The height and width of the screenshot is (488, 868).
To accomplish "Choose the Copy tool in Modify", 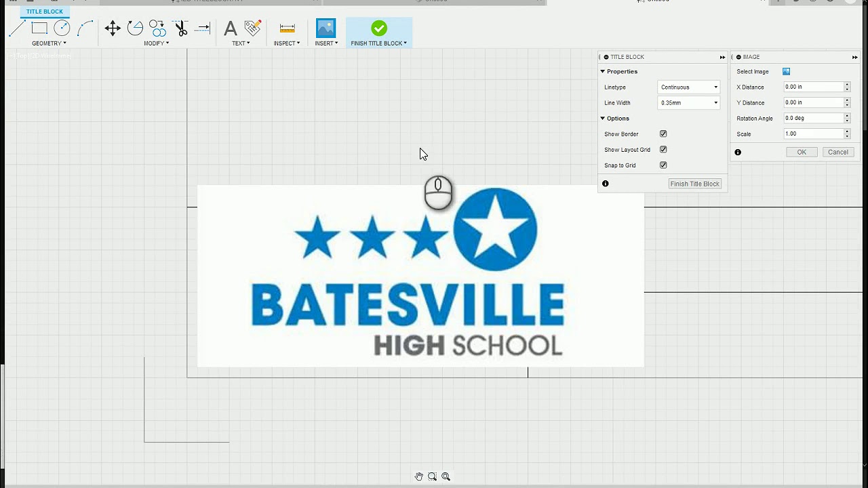I will 157,28.
